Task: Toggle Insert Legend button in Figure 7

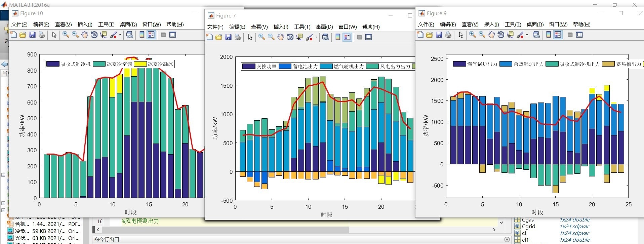Action: point(347,37)
